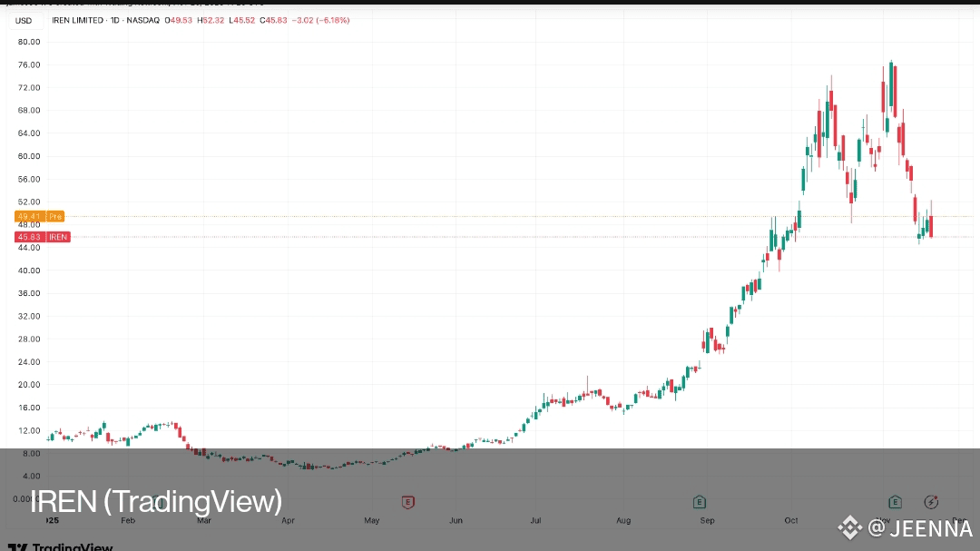Click the 12.00 price axis label

click(29, 430)
